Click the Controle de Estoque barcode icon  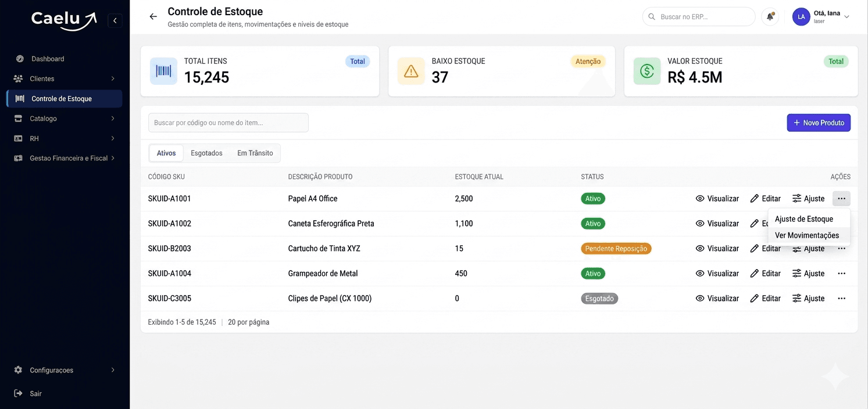coord(20,99)
